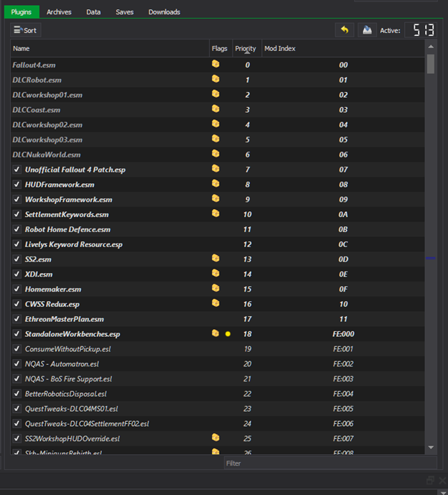448x495 pixels.
Task: Click DLCworkshop02.esm archive flag icon
Action: click(215, 124)
